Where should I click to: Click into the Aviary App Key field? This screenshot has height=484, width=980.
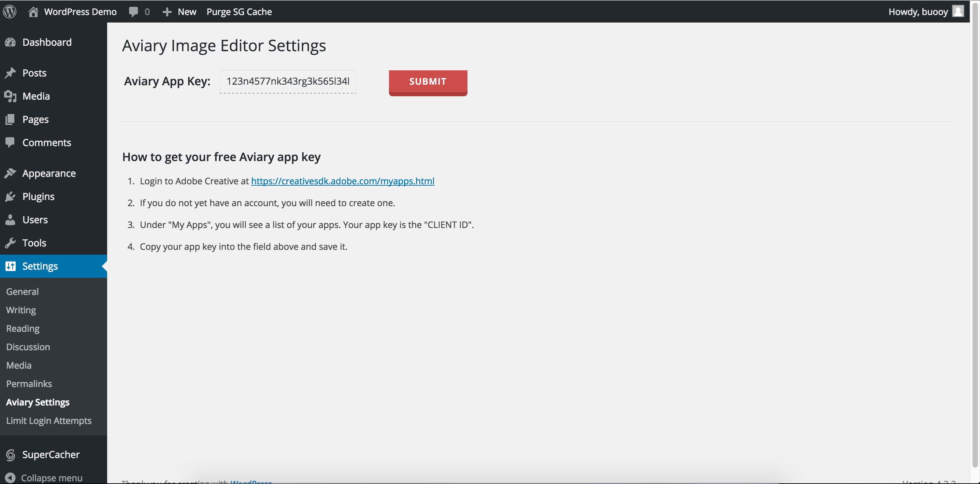tap(288, 82)
